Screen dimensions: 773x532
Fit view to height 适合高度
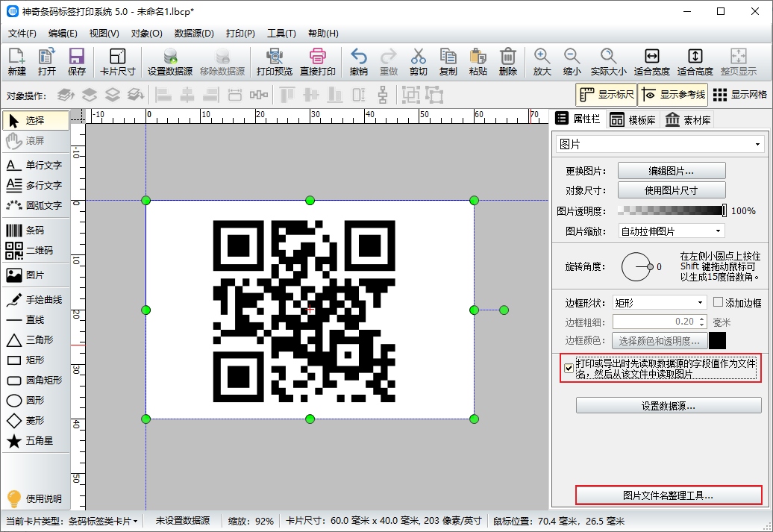(695, 62)
